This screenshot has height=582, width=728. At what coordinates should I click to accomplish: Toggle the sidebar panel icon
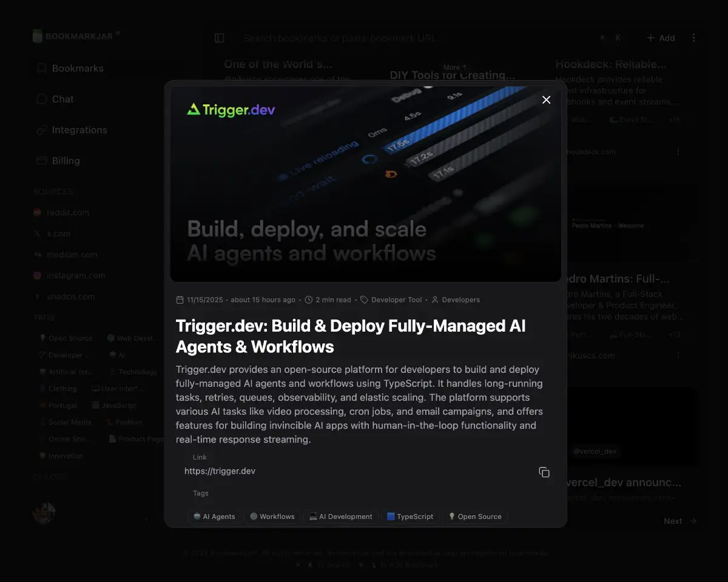click(x=220, y=38)
